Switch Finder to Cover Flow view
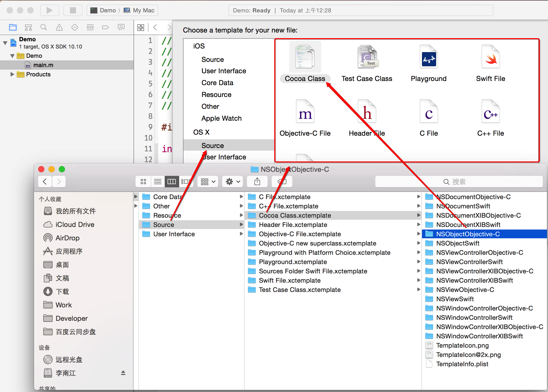 point(186,182)
